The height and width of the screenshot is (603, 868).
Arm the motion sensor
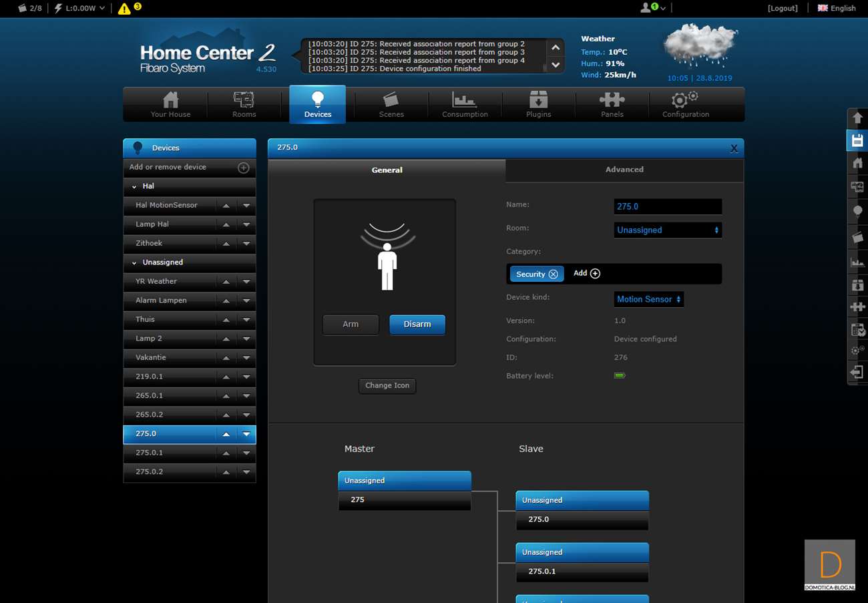[x=351, y=325]
